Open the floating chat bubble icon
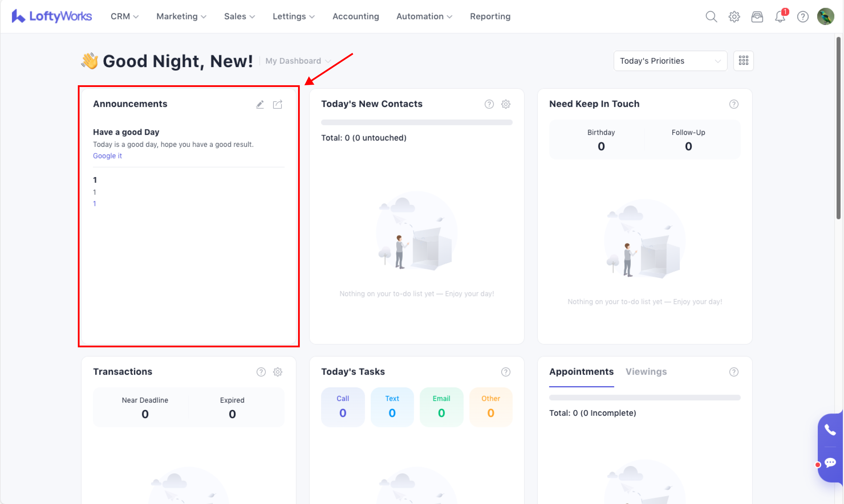 click(830, 463)
